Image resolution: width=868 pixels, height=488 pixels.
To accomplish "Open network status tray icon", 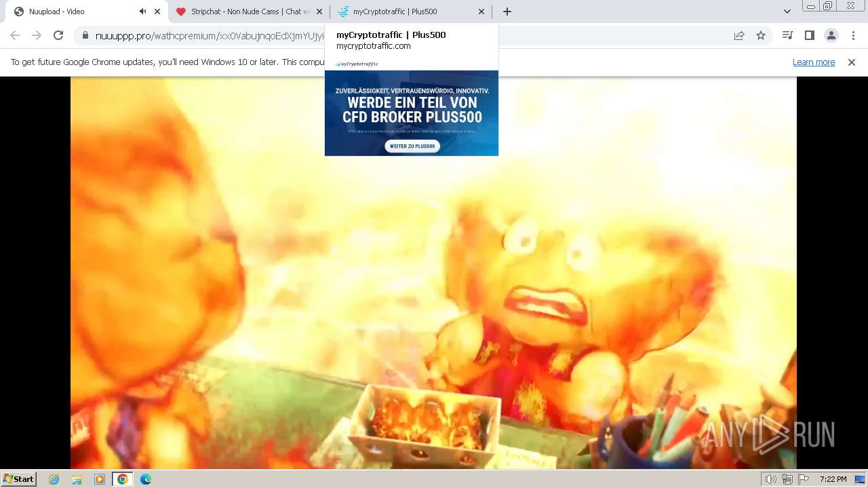I will pos(787,479).
